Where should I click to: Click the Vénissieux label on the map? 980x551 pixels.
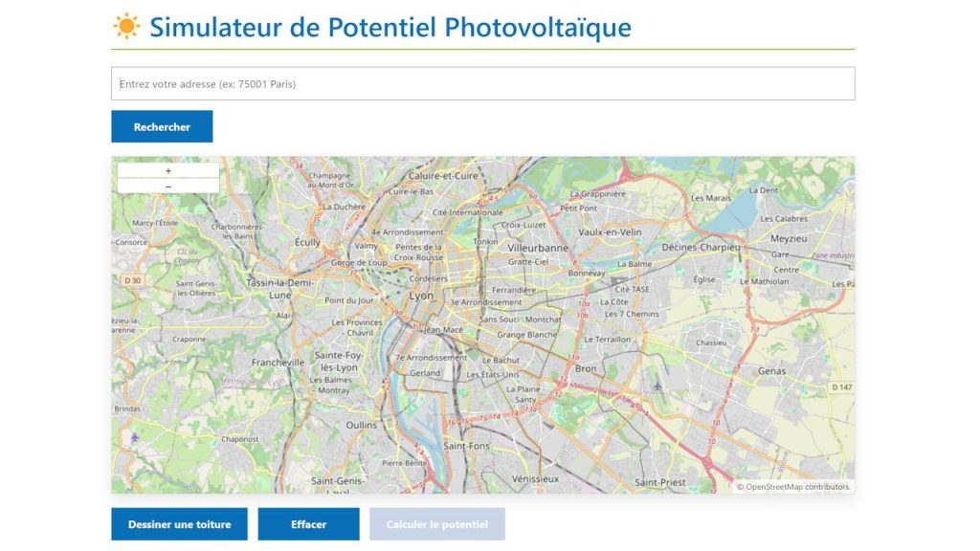tap(536, 479)
